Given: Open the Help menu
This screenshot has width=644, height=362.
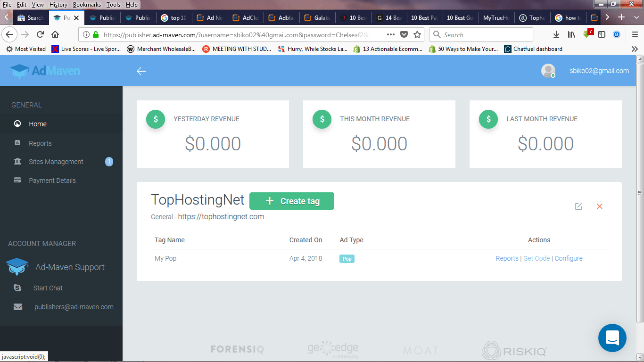Looking at the screenshot, I should (x=132, y=5).
